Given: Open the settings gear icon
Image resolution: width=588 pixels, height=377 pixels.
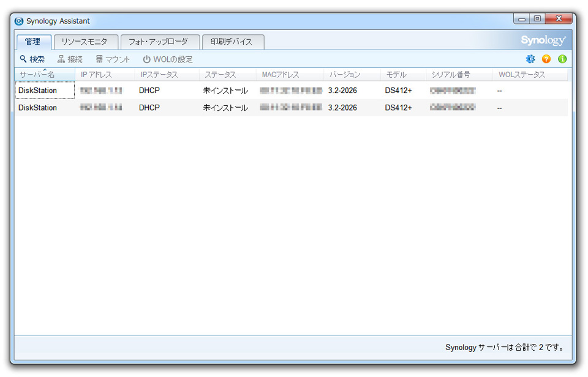Looking at the screenshot, I should click(x=530, y=59).
